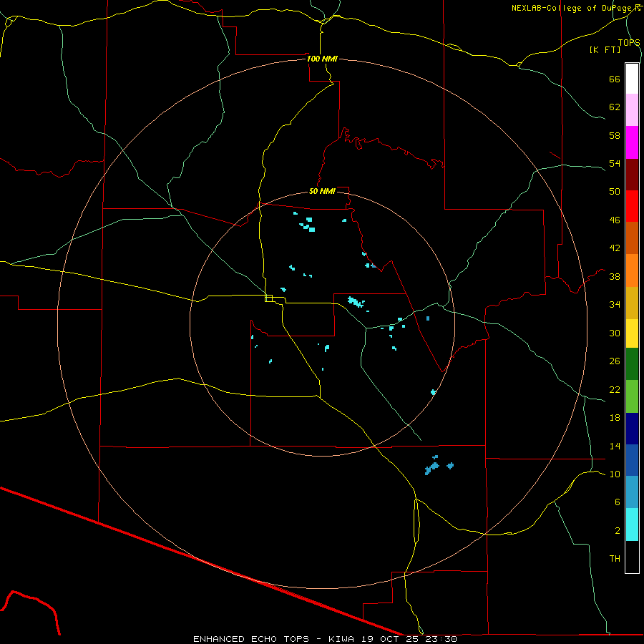This screenshot has width=644, height=644.
Task: Click the legend value '66'
Action: click(615, 79)
